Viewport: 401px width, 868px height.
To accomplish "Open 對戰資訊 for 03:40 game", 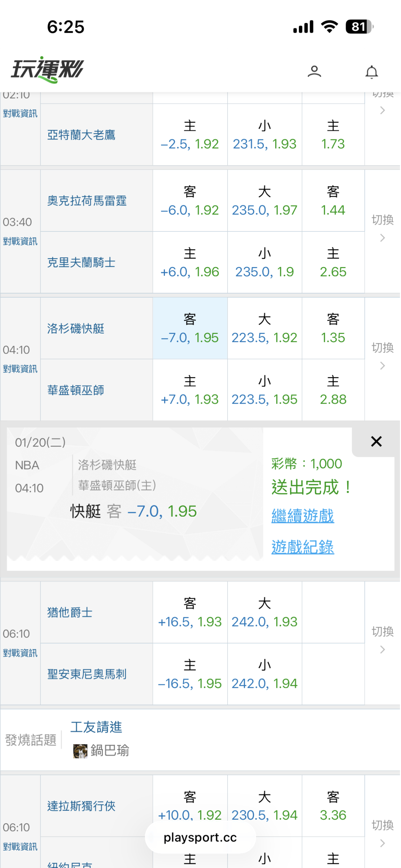I will [x=20, y=241].
